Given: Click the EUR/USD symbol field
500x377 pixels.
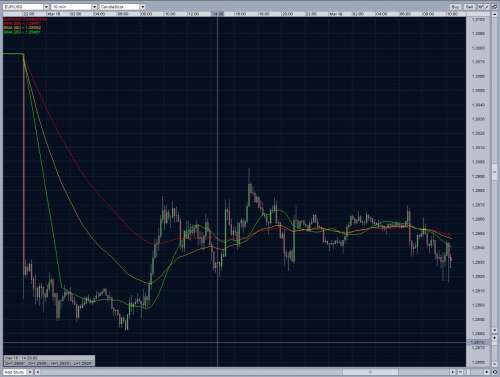Looking at the screenshot, I should pyautogui.click(x=24, y=7).
